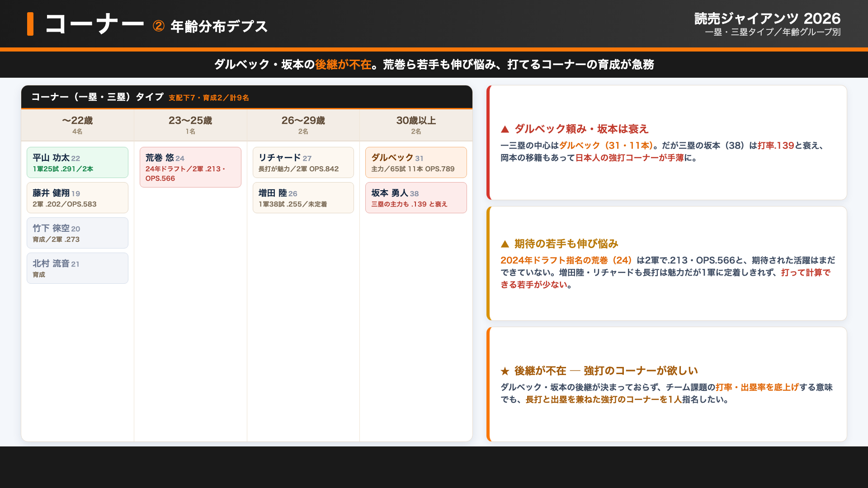Click the triangle icon beside 期待の若手も伸び悩み
The height and width of the screenshot is (488, 868).
[505, 244]
